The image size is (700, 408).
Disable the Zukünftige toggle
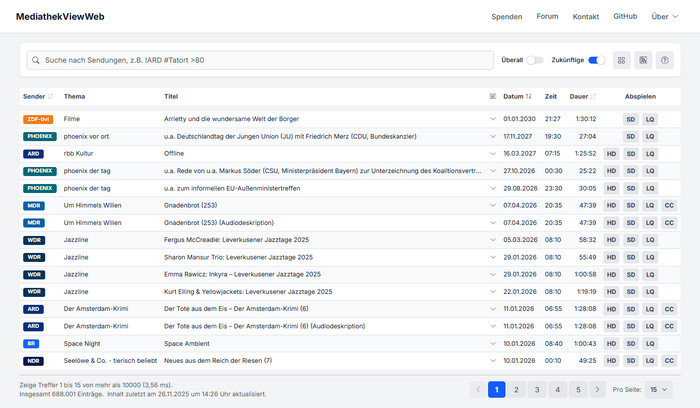[x=597, y=60]
